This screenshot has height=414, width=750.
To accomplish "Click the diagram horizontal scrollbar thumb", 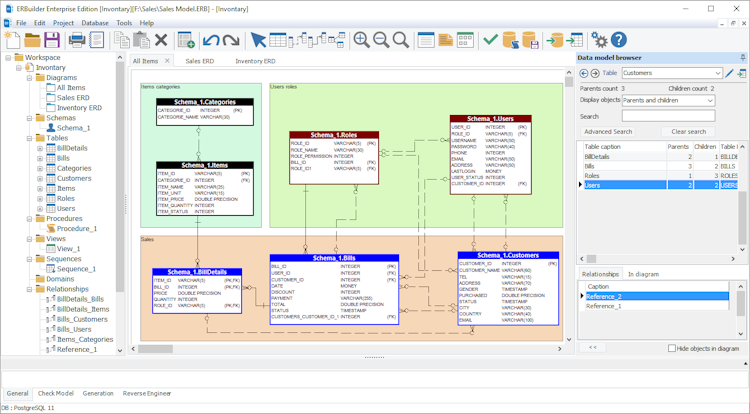I will point(155,349).
